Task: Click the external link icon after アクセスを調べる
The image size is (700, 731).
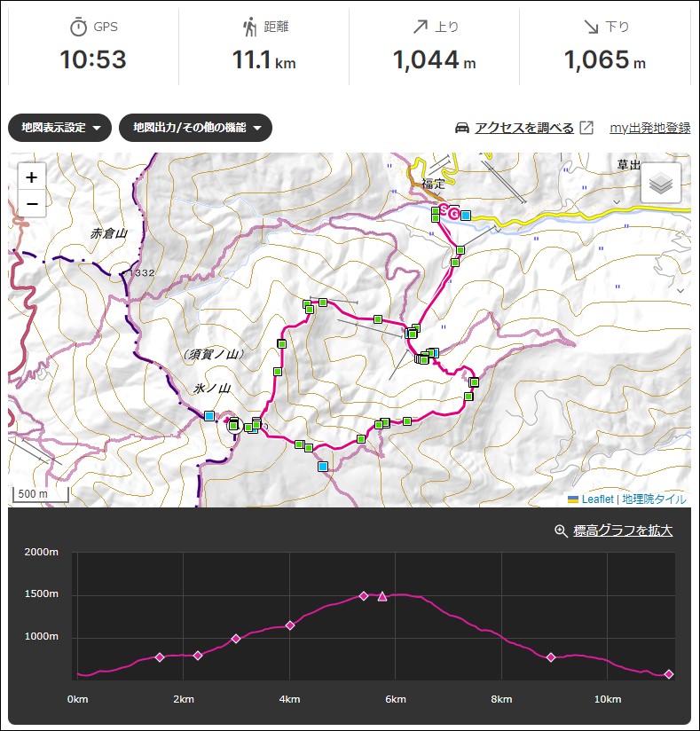Action: (586, 128)
